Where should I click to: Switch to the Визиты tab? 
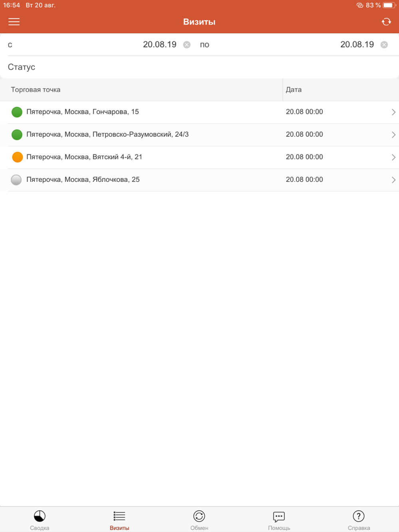pyautogui.click(x=119, y=520)
